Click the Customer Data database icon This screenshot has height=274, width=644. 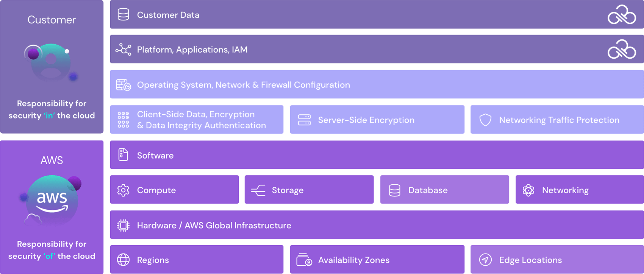123,14
